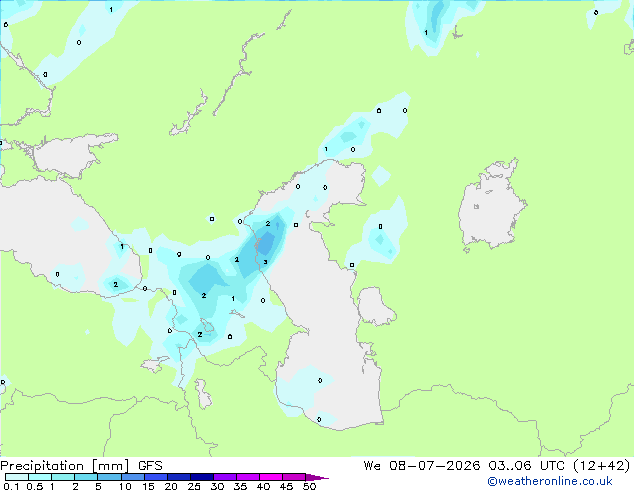This screenshot has width=634, height=490.
Task: Select legend swatch between 30 and 35
Action: click(x=225, y=477)
